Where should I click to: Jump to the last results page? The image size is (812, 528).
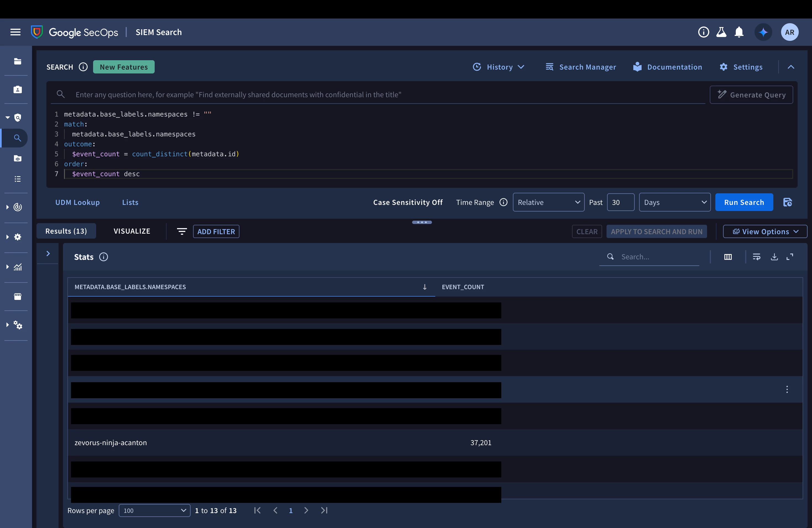click(324, 510)
